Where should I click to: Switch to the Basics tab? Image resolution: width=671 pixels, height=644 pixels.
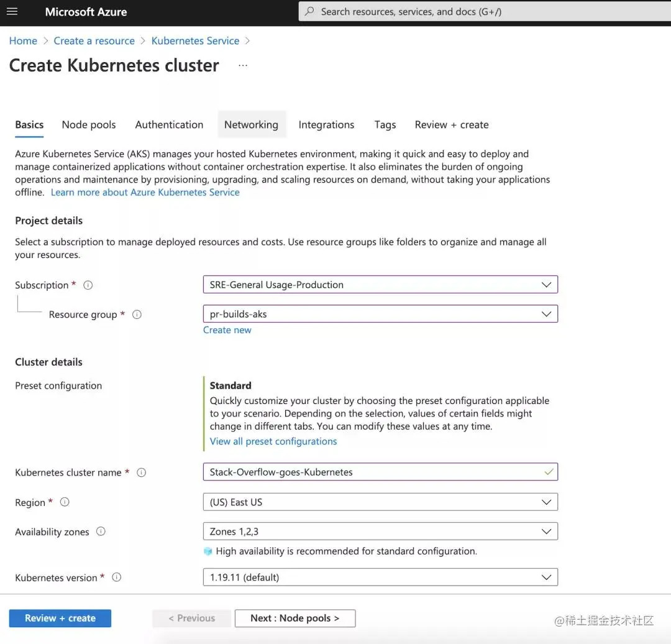coord(29,125)
